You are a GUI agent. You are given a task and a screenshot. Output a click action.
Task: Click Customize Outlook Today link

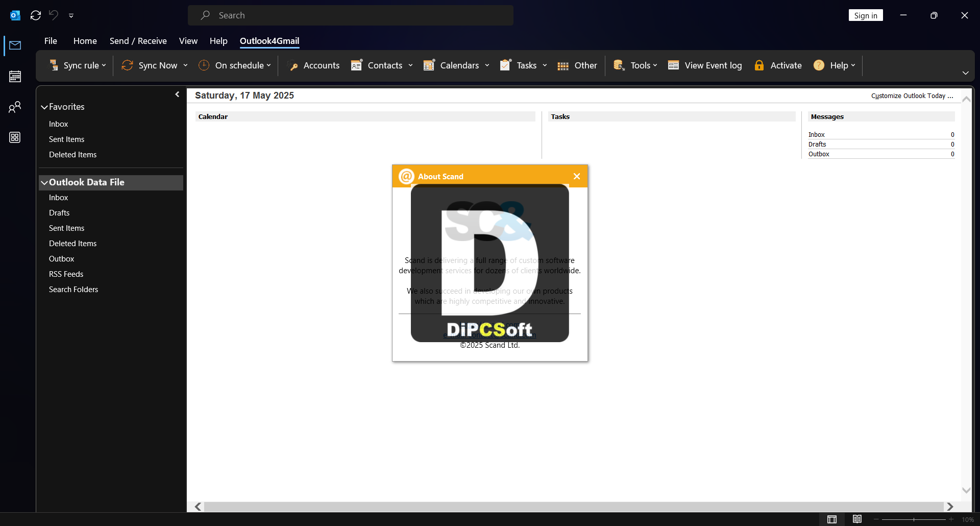912,96
